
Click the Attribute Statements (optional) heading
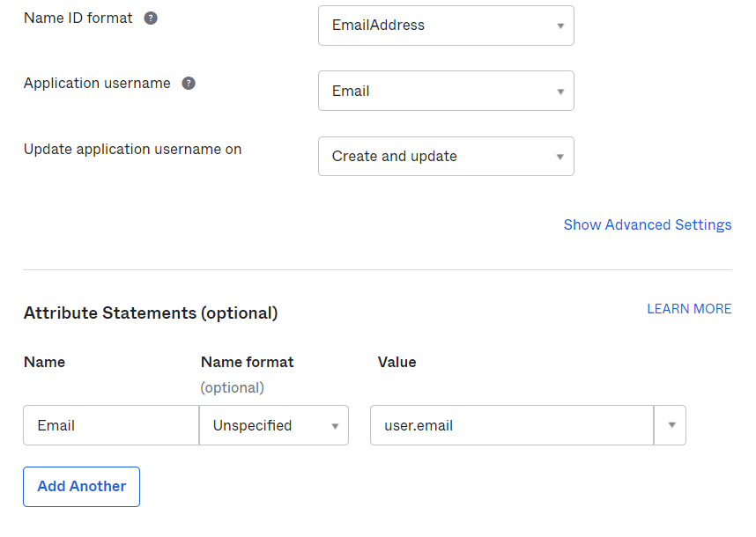tap(151, 313)
